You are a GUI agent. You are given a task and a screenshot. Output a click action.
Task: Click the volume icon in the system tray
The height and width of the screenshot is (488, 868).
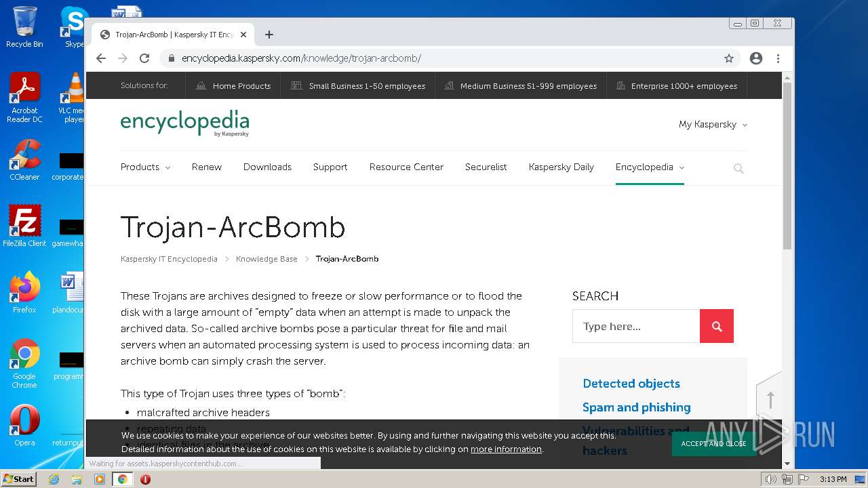tap(770, 479)
